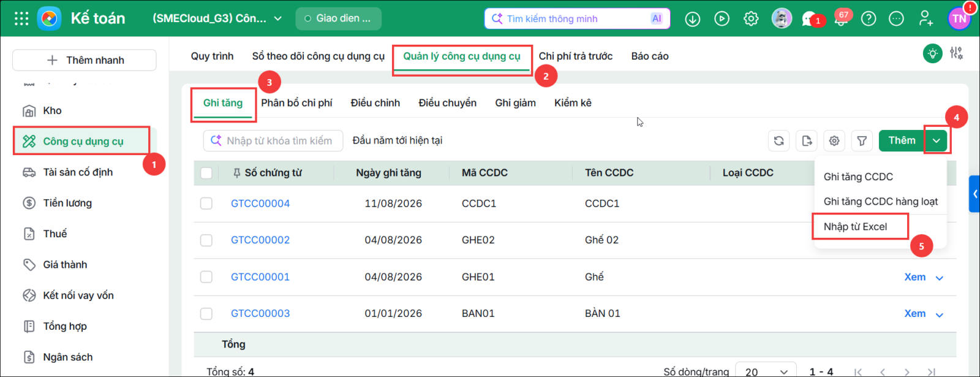
Task: Click the Thêm nhanh button
Action: coord(85,60)
